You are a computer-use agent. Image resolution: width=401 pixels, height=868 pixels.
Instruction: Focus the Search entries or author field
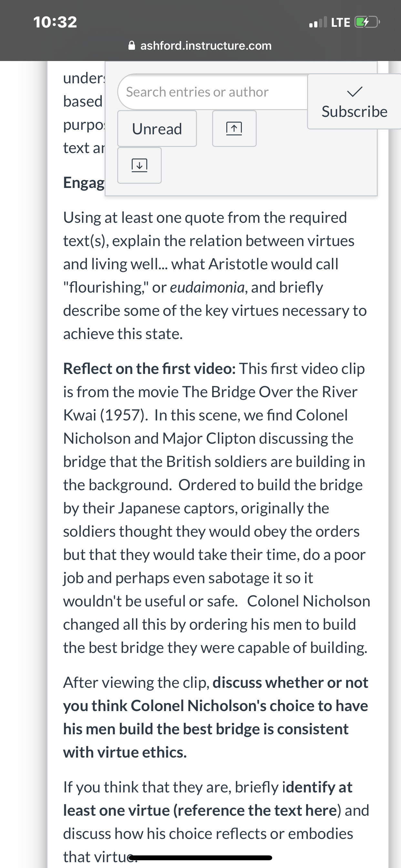pos(213,92)
